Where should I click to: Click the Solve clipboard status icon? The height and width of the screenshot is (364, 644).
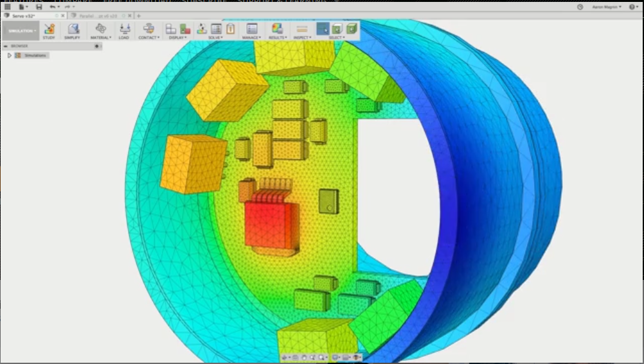tap(230, 29)
